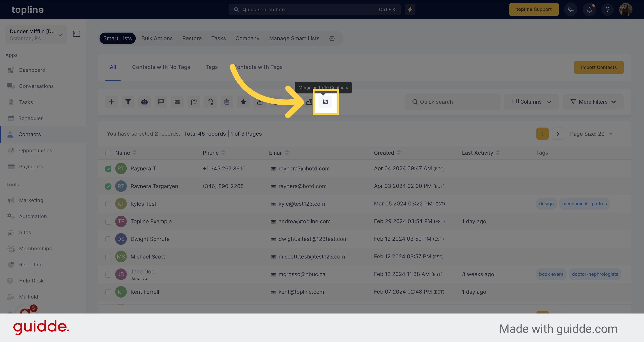The width and height of the screenshot is (644, 342).
Task: Click the Send Review Request star icon
Action: [x=244, y=102]
